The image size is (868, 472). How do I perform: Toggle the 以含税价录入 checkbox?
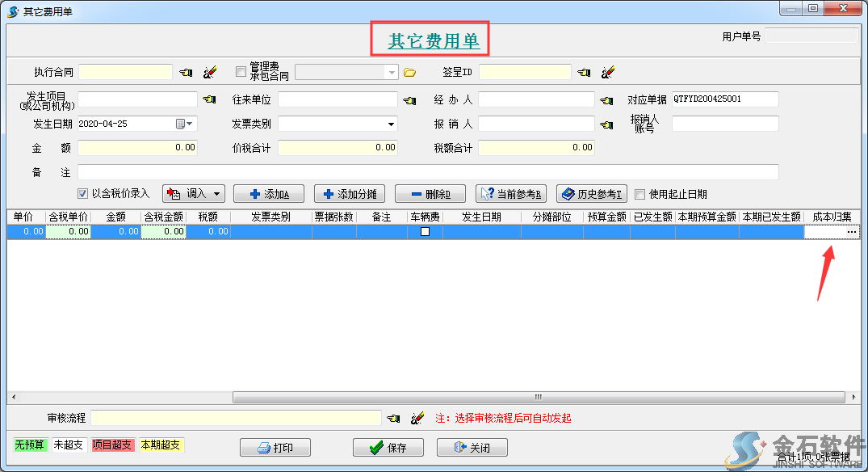pos(83,193)
